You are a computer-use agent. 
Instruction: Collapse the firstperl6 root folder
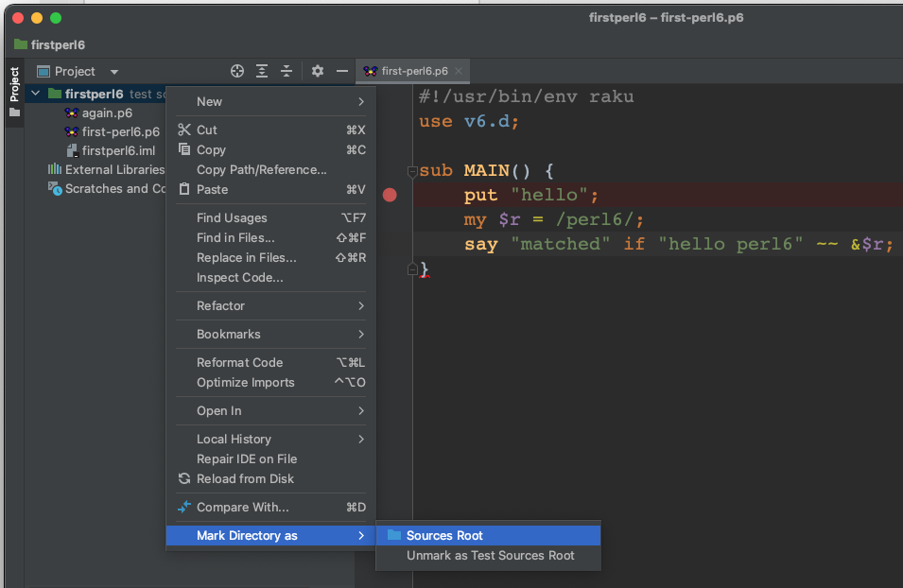point(36,94)
